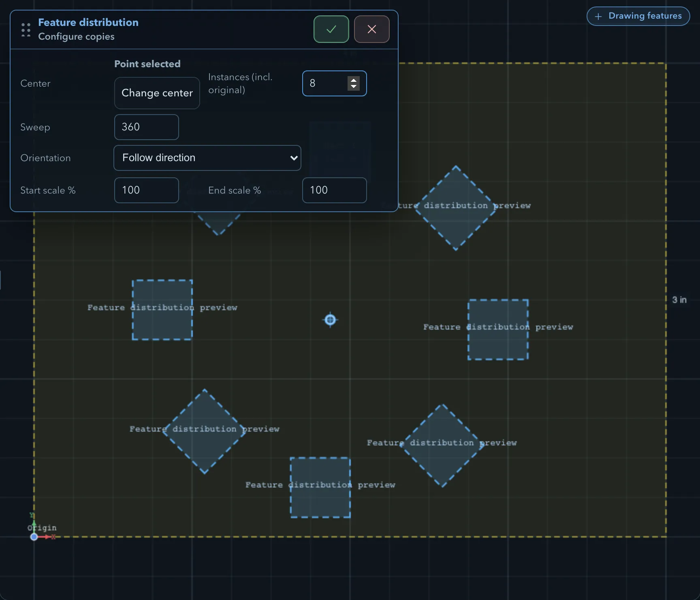Decrease instances with the down arrow

coord(354,87)
